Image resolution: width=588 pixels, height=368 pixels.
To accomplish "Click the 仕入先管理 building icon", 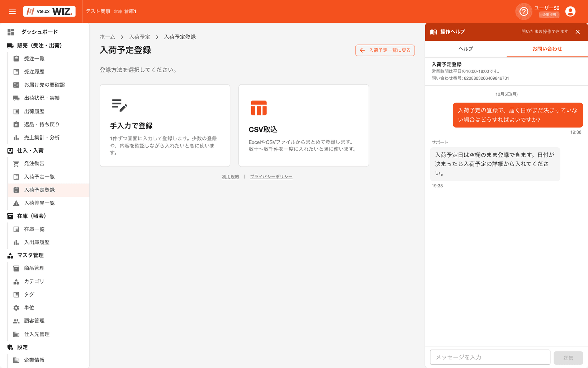I will point(16,334).
